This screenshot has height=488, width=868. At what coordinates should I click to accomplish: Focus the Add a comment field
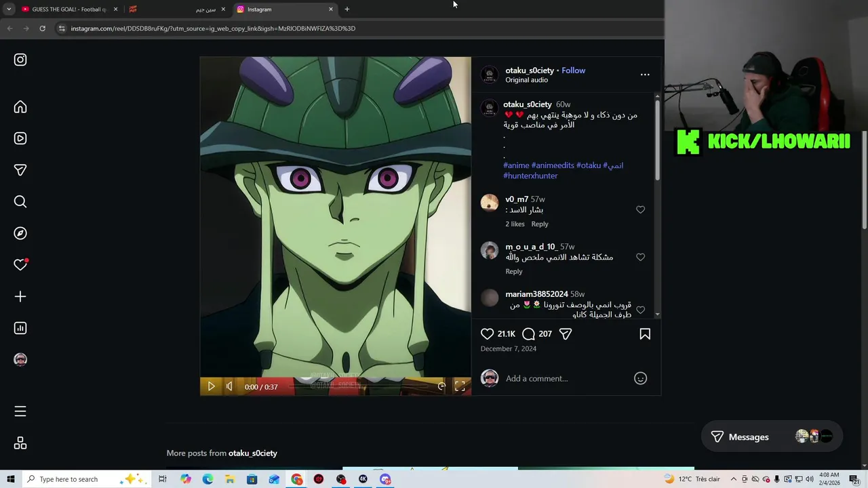[566, 378]
